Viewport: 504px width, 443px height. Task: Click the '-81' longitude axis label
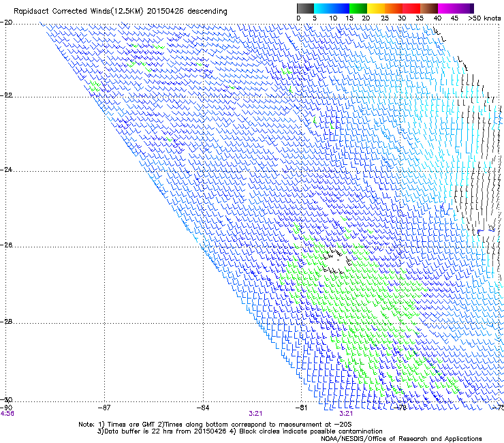(301, 408)
